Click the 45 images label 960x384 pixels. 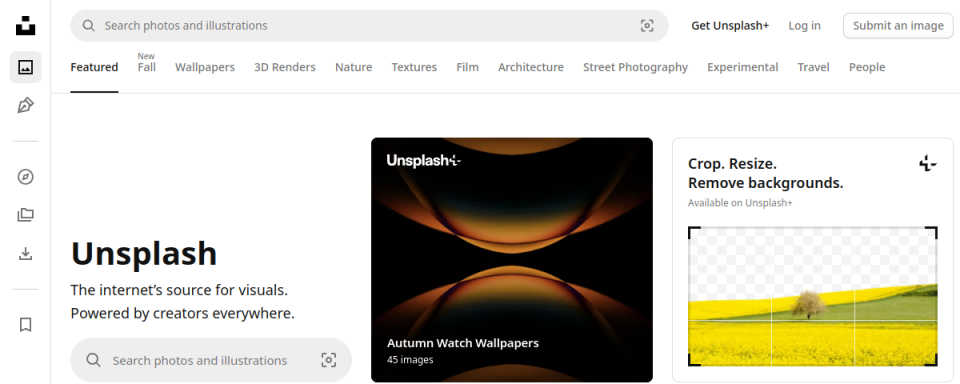pyautogui.click(x=410, y=360)
